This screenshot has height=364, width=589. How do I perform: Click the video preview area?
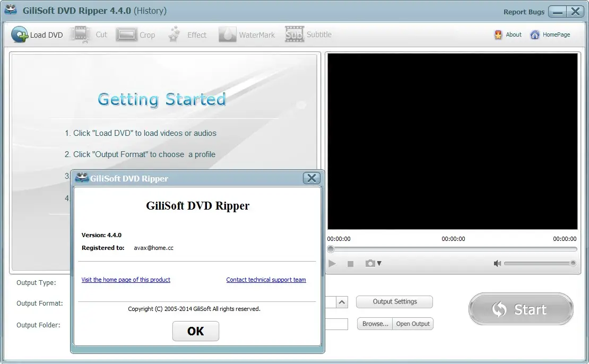tap(452, 141)
